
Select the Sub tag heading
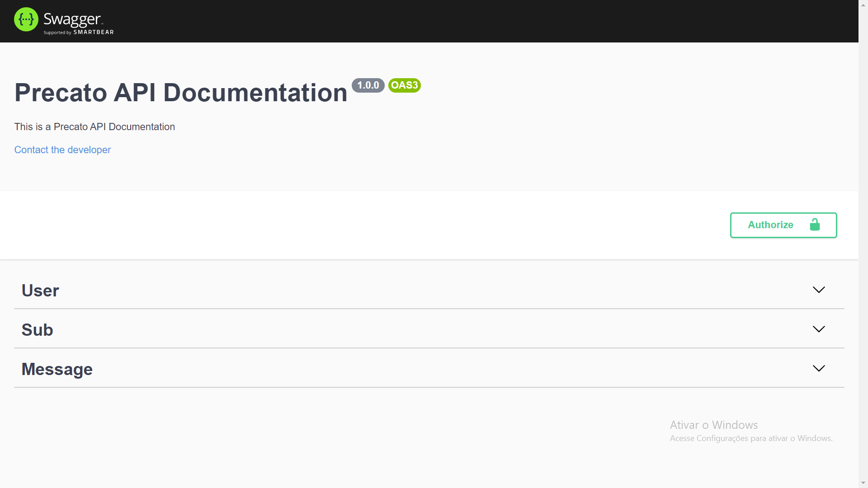pos(37,330)
